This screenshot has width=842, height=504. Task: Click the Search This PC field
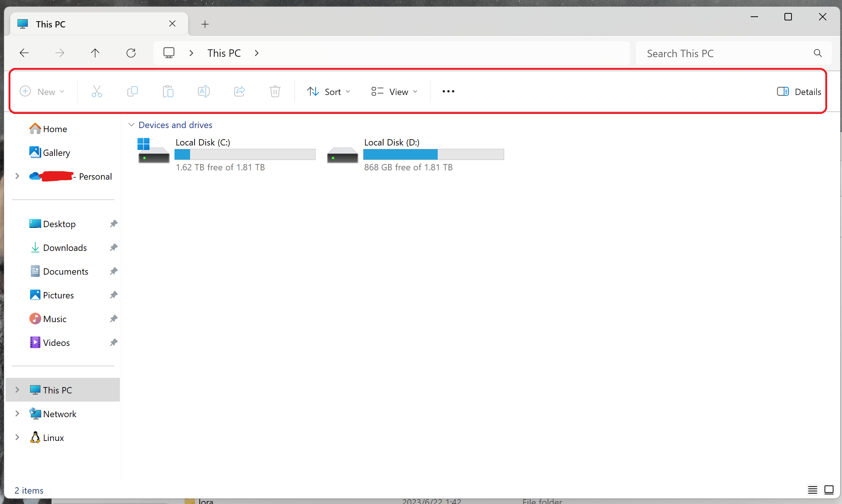724,53
